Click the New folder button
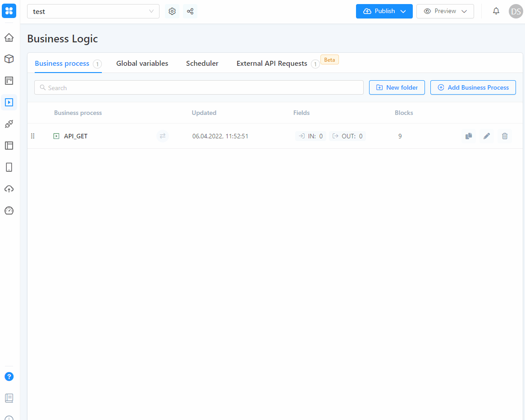Screen dimensions: 525x420 (397, 87)
